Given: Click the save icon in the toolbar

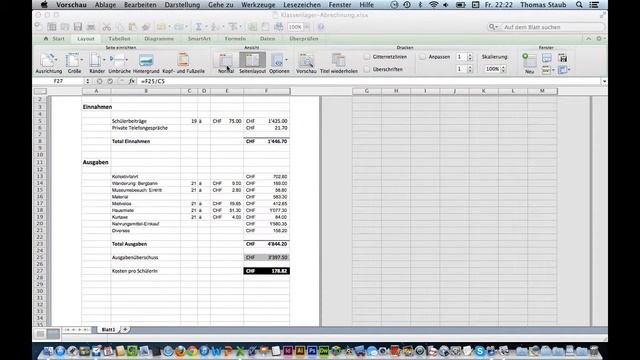Looking at the screenshot, I should 78,27.
